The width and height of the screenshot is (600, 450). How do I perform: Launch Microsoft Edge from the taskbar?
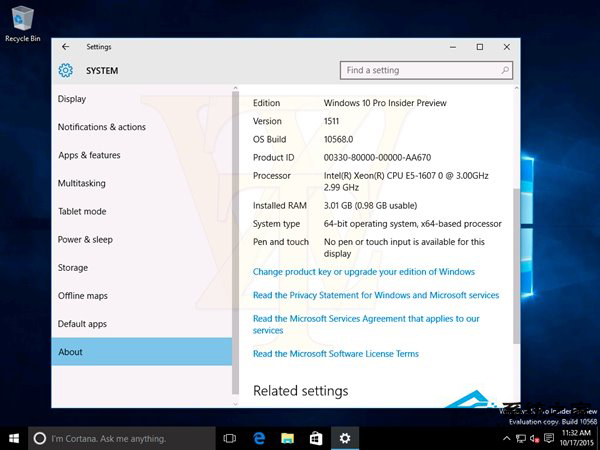[259, 438]
